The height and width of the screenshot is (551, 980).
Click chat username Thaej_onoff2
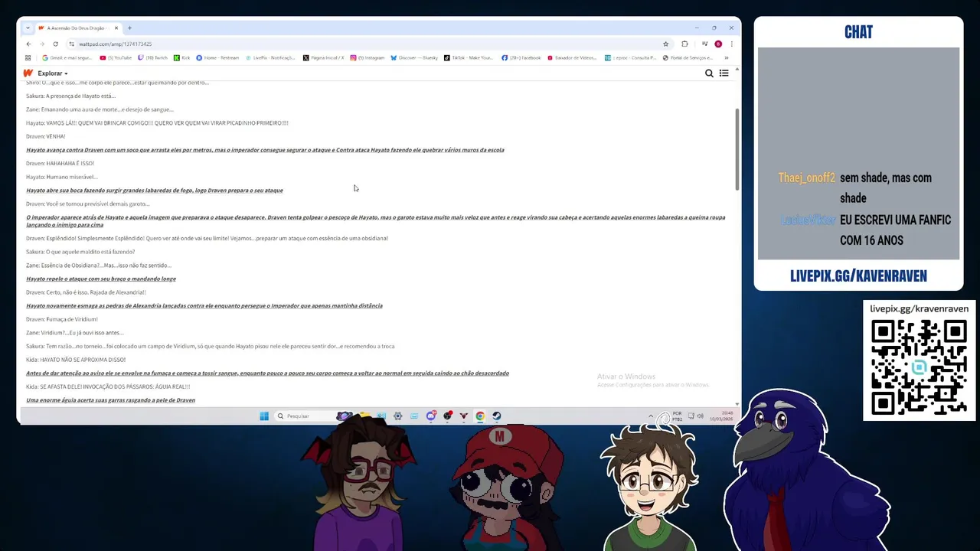tap(807, 178)
